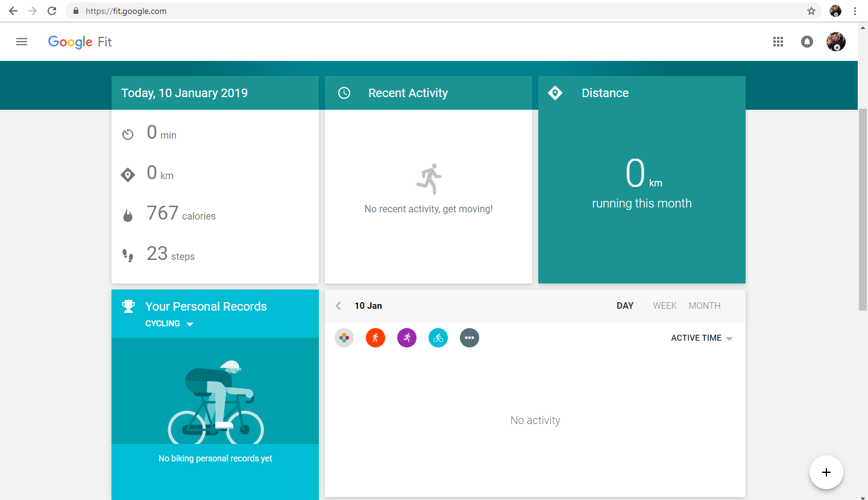Open the notifications bell
The height and width of the screenshot is (500, 868).
[x=807, y=42]
